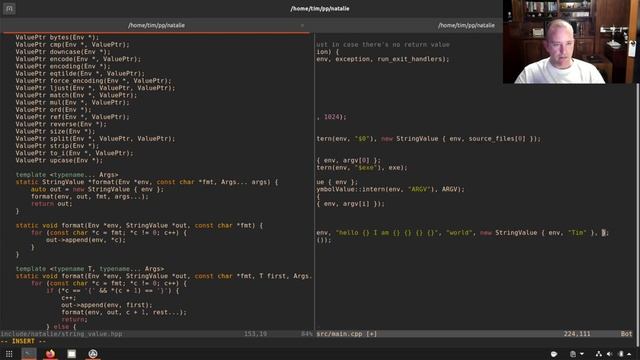The image size is (640, 360).
Task: Click the new tab button in the terminal title bar
Action: click(x=9, y=8)
